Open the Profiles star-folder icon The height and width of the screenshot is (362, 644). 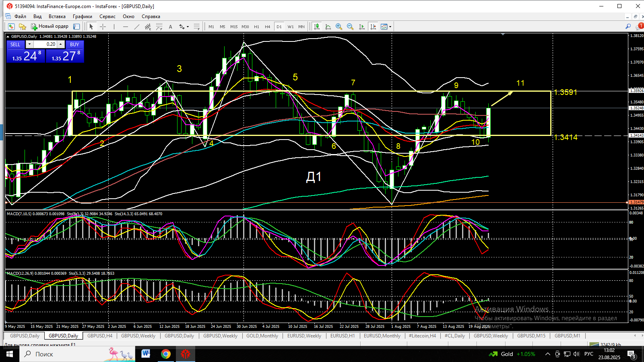tap(23, 27)
